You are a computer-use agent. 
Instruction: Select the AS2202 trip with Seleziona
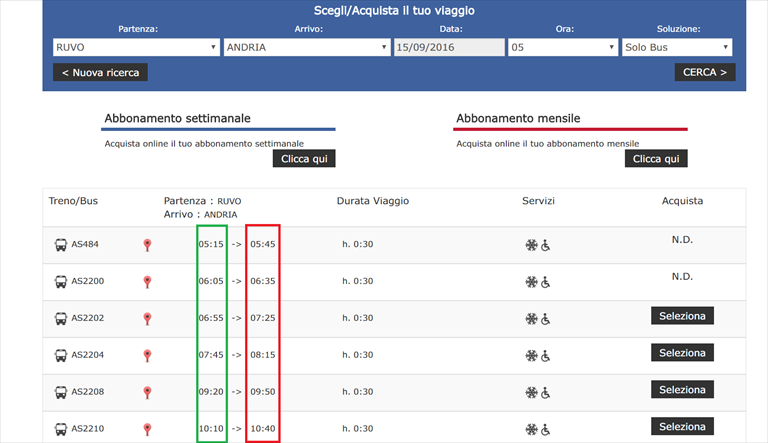tap(682, 316)
